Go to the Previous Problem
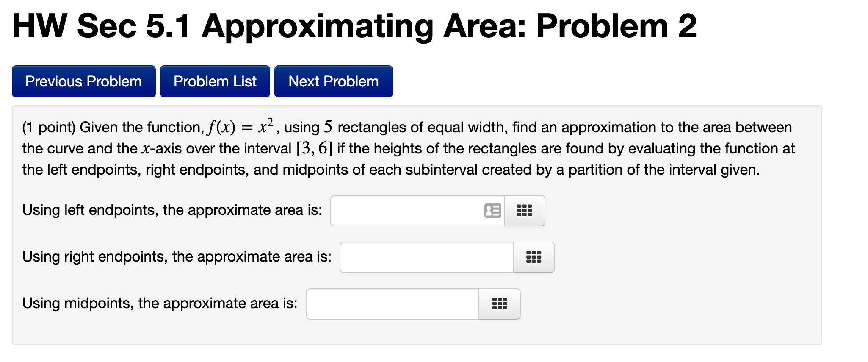Image resolution: width=868 pixels, height=362 pixels. pyautogui.click(x=83, y=81)
